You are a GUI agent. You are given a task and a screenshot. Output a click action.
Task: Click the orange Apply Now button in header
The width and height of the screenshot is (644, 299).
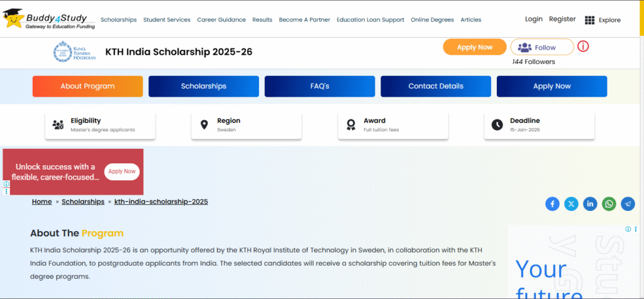click(474, 47)
